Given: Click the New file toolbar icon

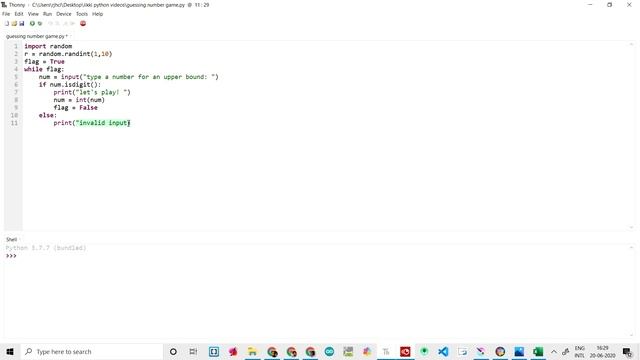Looking at the screenshot, I should pyautogui.click(x=7, y=23).
